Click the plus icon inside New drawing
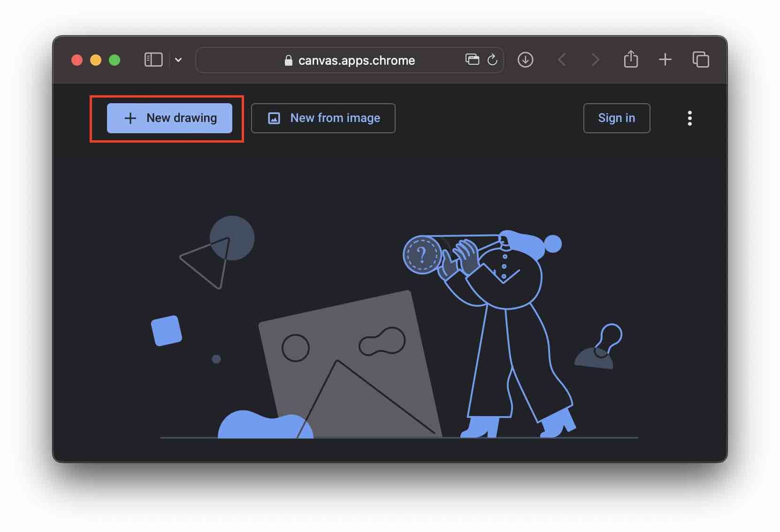780x532 pixels. 130,118
